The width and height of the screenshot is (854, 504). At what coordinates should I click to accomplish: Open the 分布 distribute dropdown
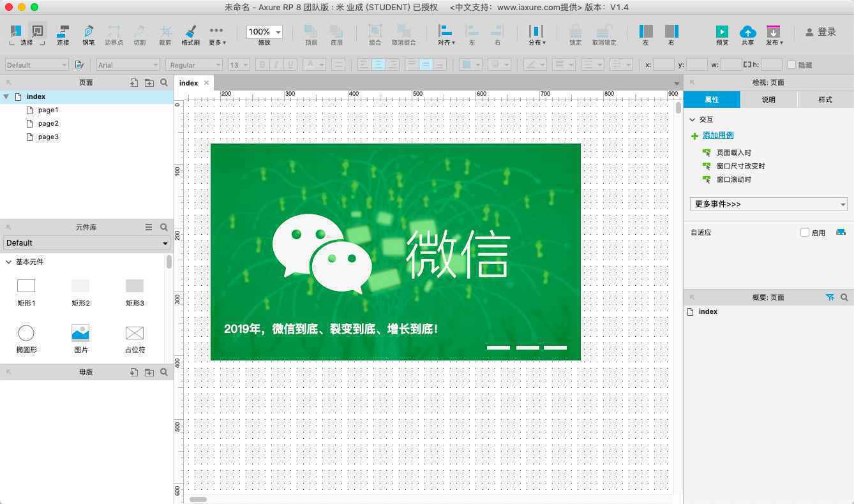(537, 35)
